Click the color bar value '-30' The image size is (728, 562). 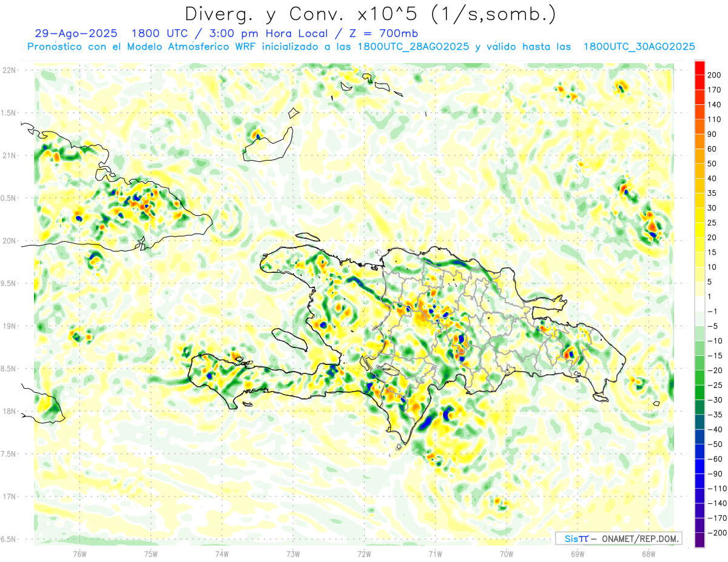coord(715,400)
